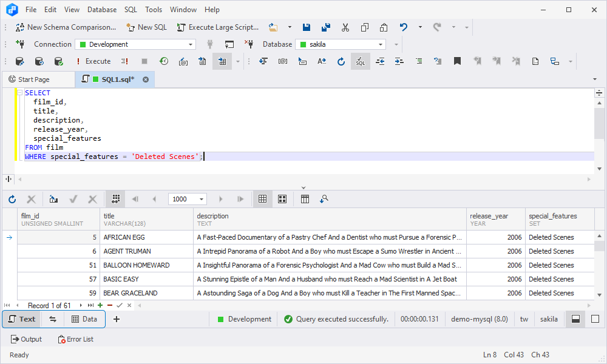Click the search in results magnifier icon

[x=324, y=199]
